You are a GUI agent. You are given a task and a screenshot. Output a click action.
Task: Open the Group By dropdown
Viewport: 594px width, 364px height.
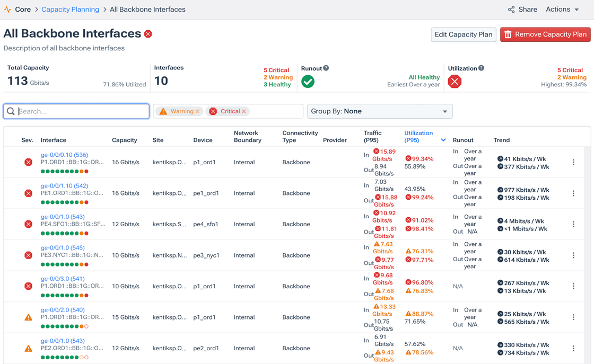click(x=380, y=111)
